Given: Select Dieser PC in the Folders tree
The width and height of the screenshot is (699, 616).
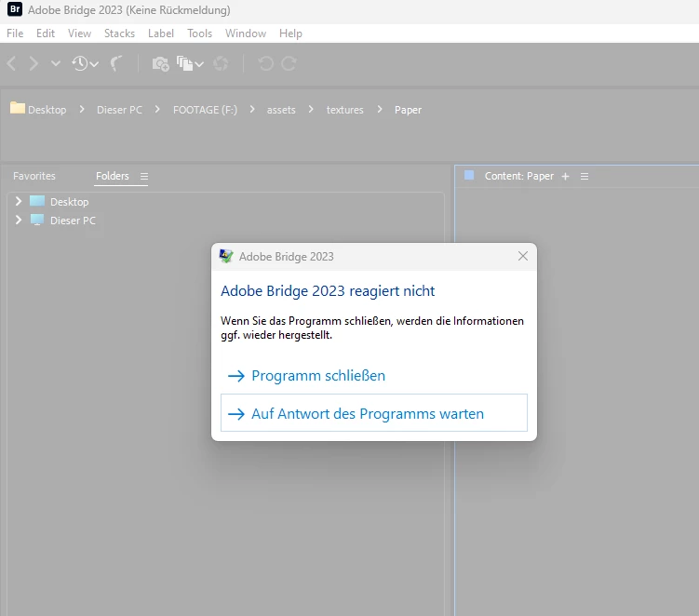Looking at the screenshot, I should click(x=73, y=221).
